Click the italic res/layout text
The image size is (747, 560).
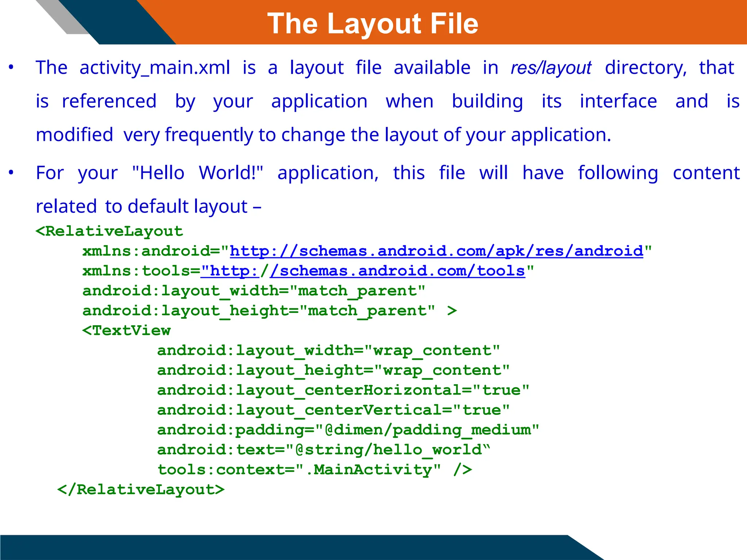(551, 68)
